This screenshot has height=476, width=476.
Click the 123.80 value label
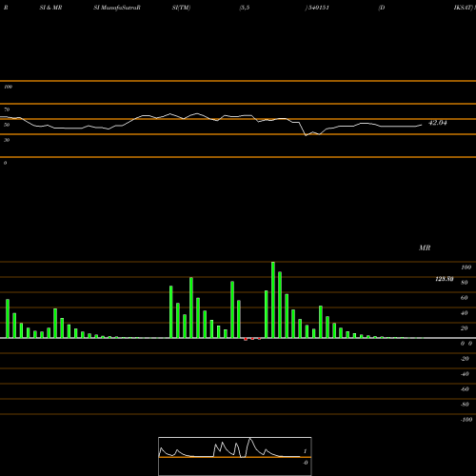pos(445,279)
